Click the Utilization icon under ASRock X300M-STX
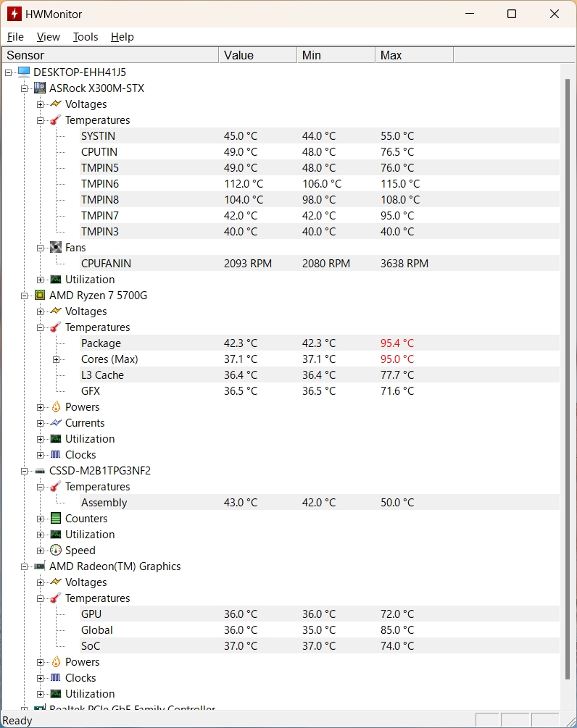This screenshot has height=728, width=577. click(56, 279)
